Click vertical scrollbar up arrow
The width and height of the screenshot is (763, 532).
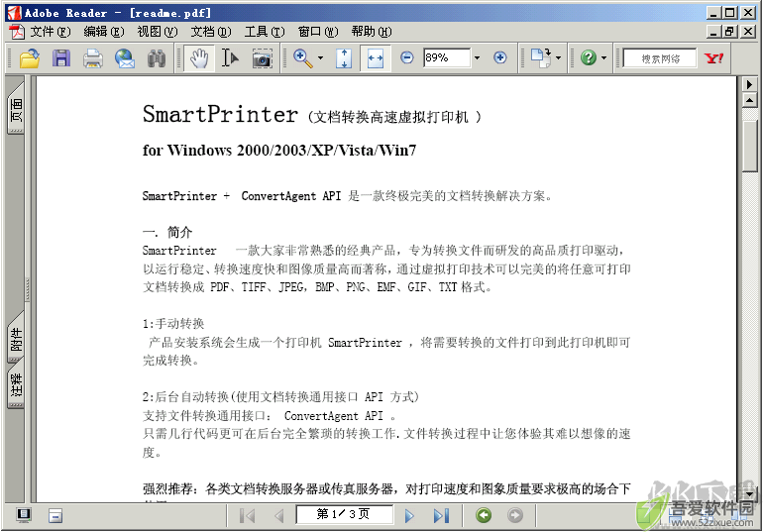[x=749, y=101]
